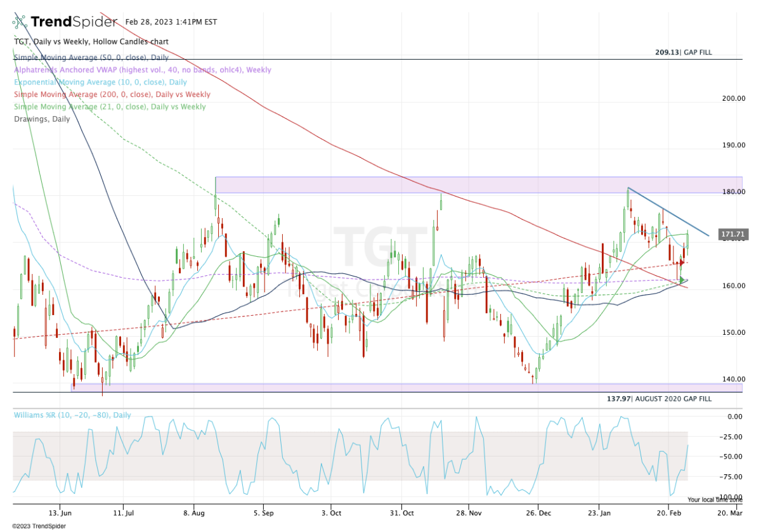The image size is (761, 532).
Task: Click the Alphatrends Anchored VWAP legend entry
Action: 141,70
